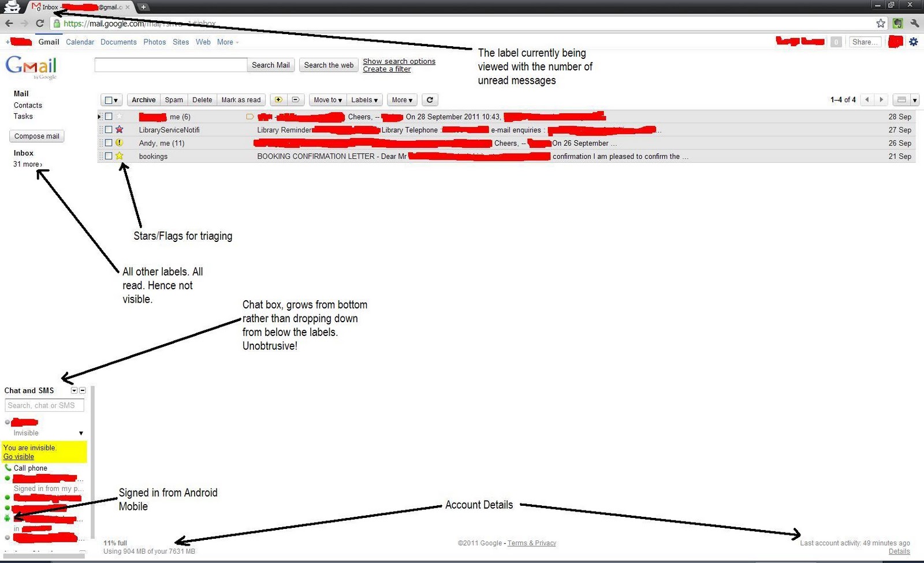Focus the Gmail search text box
Viewport: 924px width, 563px height.
coord(171,65)
